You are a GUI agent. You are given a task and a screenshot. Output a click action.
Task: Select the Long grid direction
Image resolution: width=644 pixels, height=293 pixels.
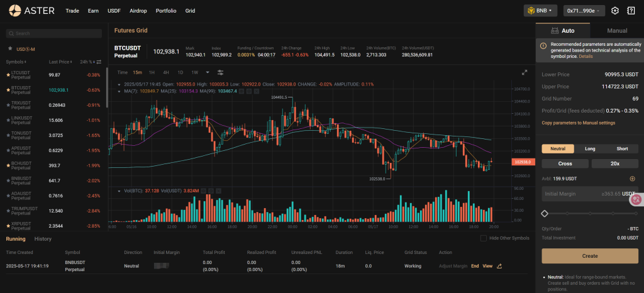pos(590,148)
